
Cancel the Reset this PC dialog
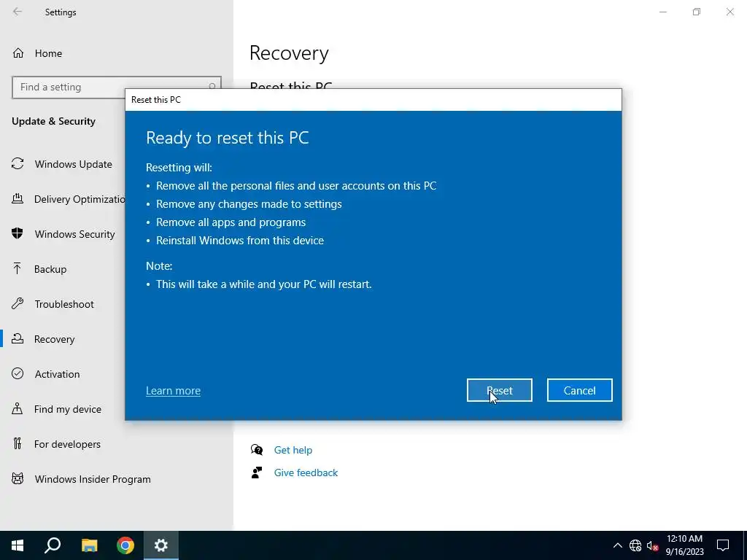(x=579, y=391)
